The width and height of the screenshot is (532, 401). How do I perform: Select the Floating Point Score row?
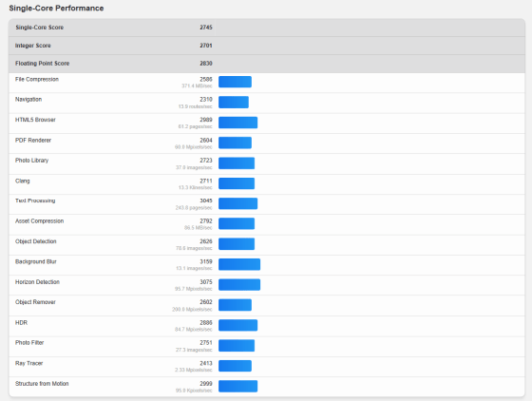coord(267,64)
